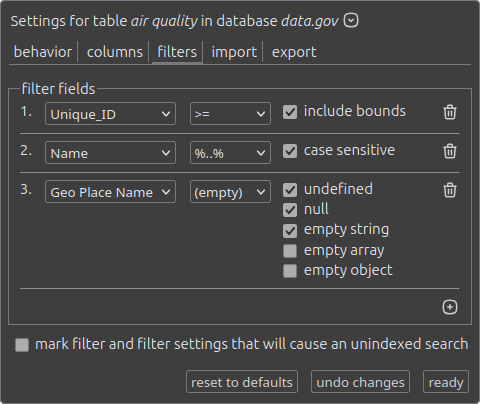Uncheck the include bounds checkbox
Viewport: 480px width, 404px height.
point(290,112)
